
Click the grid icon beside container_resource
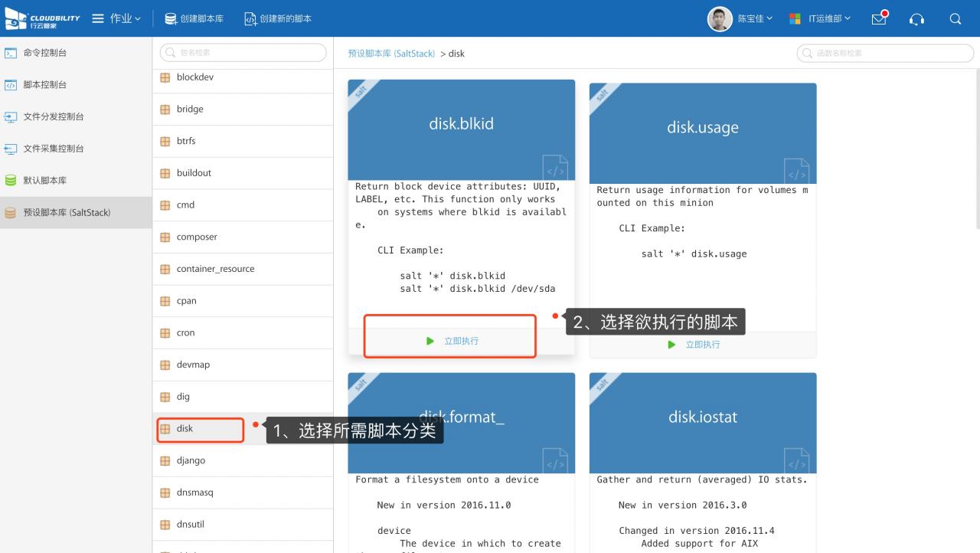coord(165,269)
